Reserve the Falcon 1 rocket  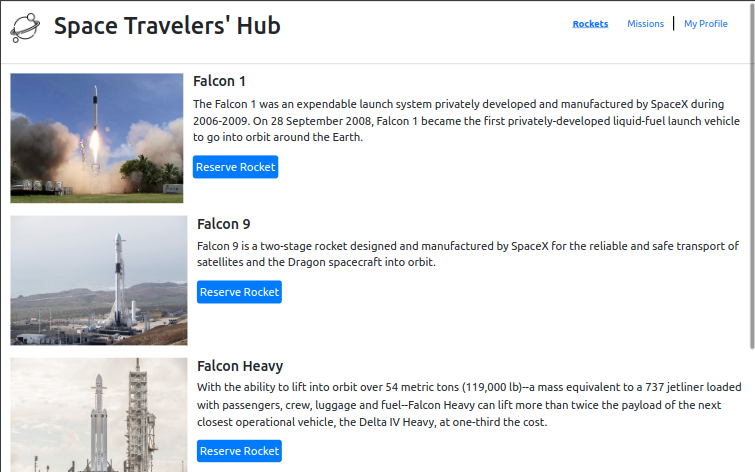point(235,167)
